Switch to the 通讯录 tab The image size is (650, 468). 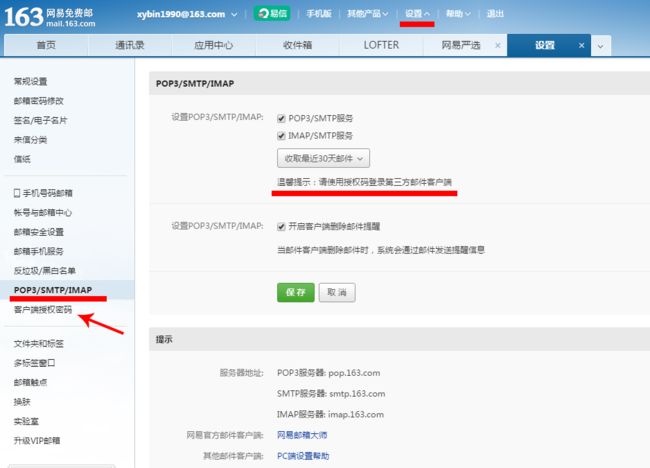(x=130, y=45)
